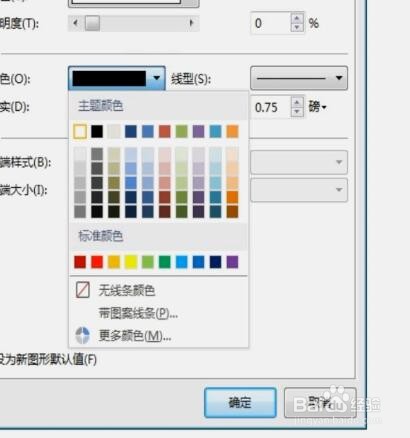
Task: Click the transparency value field showing 0
Action: point(271,23)
